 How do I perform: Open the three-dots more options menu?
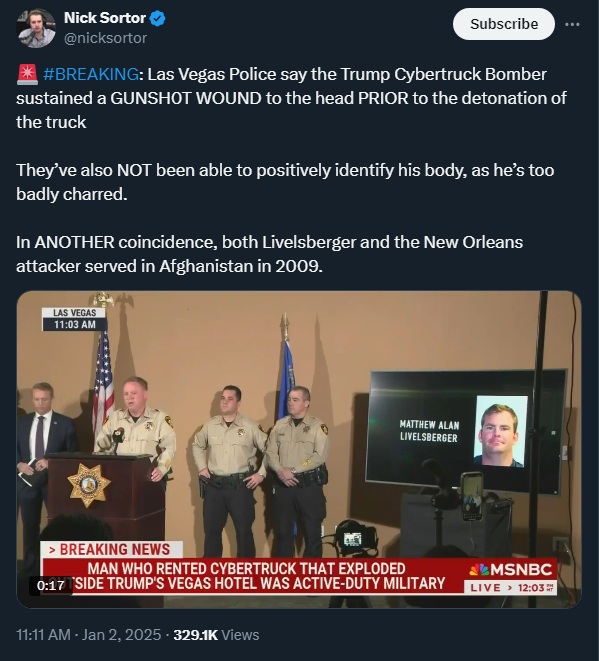coord(572,24)
